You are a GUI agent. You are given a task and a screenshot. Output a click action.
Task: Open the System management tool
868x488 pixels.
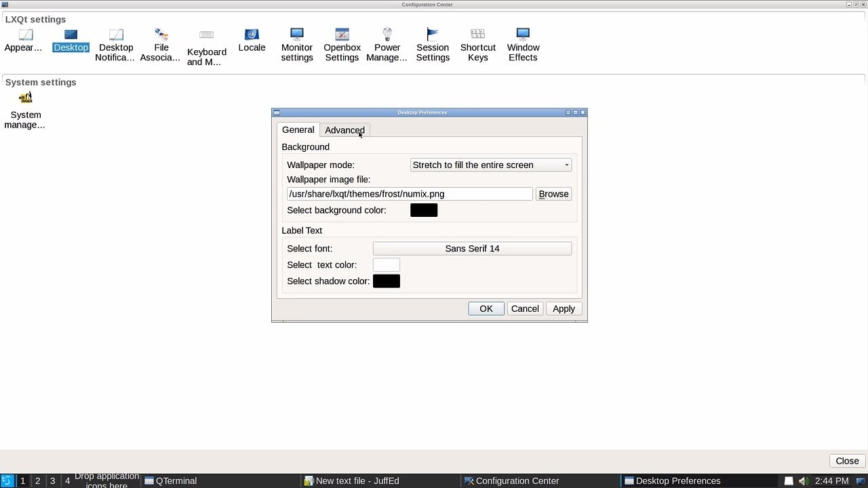pyautogui.click(x=25, y=105)
